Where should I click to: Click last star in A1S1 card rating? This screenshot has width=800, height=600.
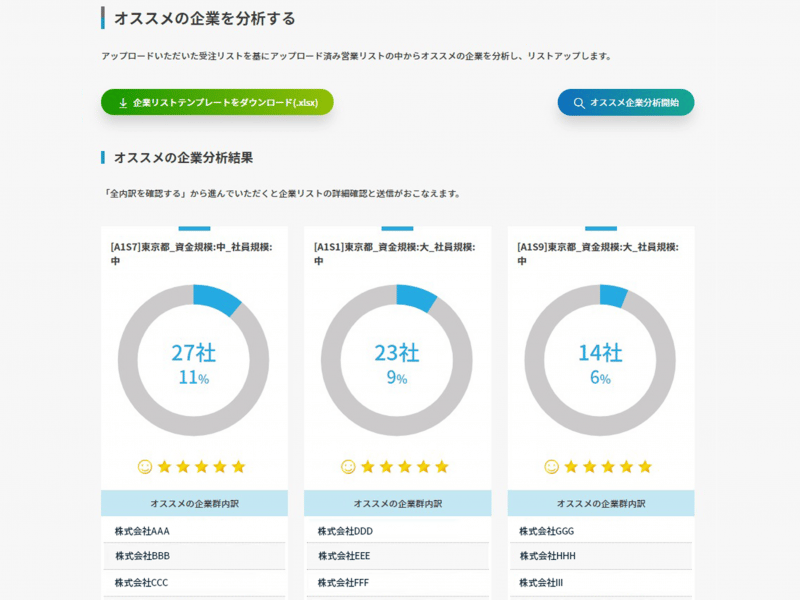tap(442, 466)
